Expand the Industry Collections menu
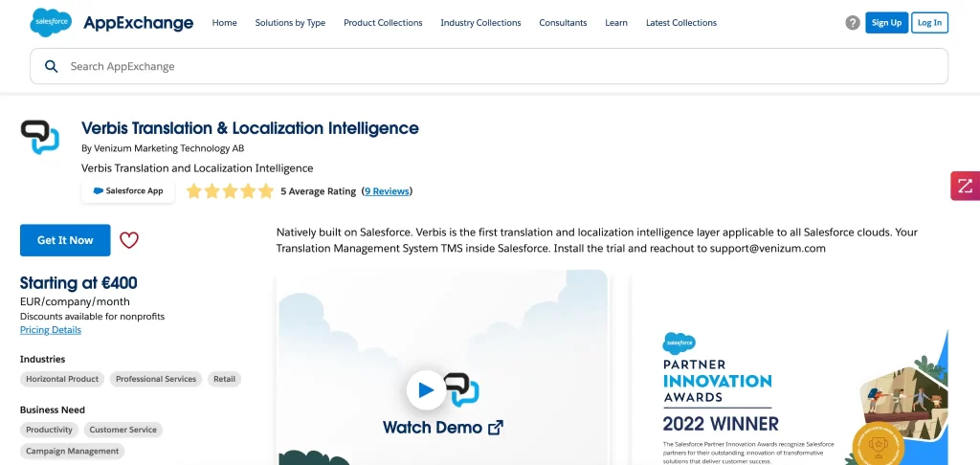Image resolution: width=980 pixels, height=465 pixels. click(480, 23)
